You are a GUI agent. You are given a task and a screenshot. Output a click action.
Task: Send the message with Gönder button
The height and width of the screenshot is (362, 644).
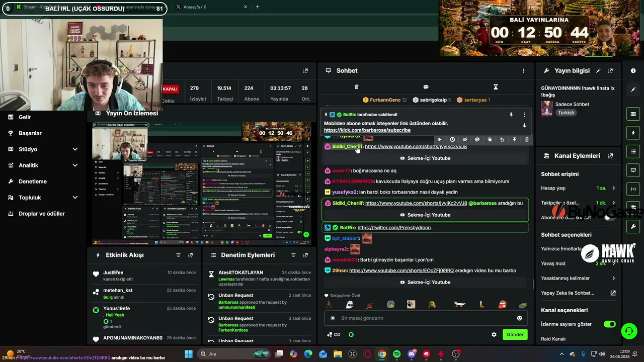[x=515, y=334]
